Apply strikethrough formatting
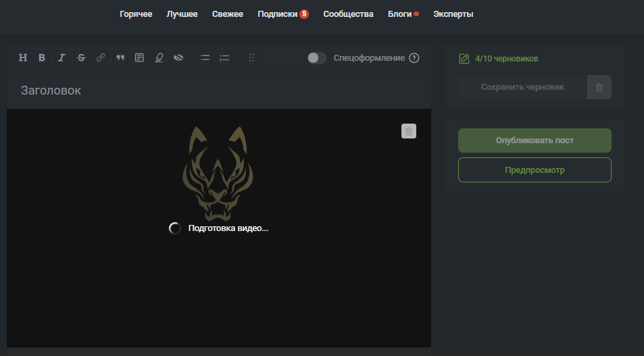 (x=81, y=58)
